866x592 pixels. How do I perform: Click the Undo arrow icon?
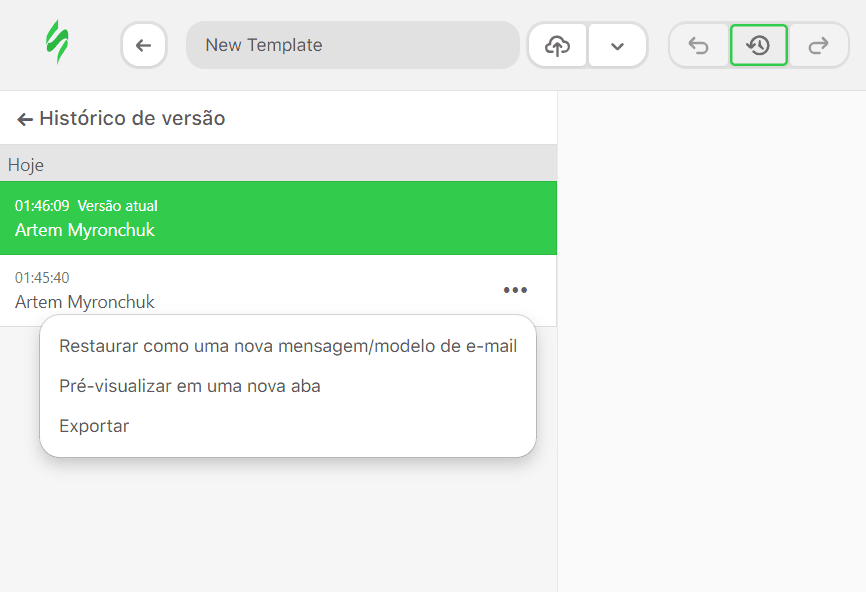tap(699, 45)
